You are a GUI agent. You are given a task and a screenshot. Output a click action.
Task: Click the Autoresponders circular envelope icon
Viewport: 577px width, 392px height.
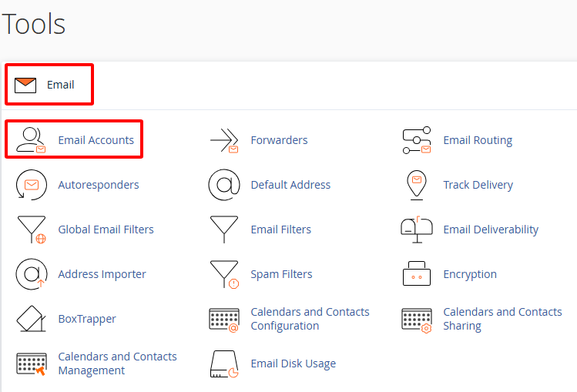pyautogui.click(x=32, y=185)
